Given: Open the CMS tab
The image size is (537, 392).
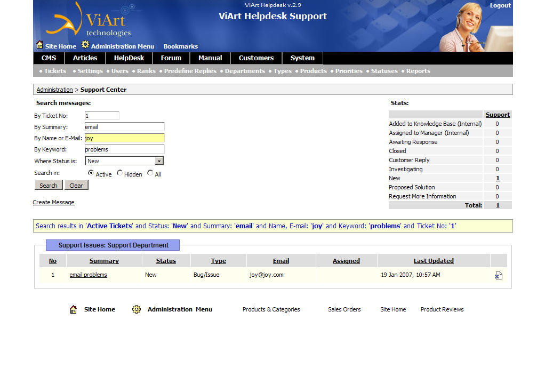Looking at the screenshot, I should click(49, 58).
